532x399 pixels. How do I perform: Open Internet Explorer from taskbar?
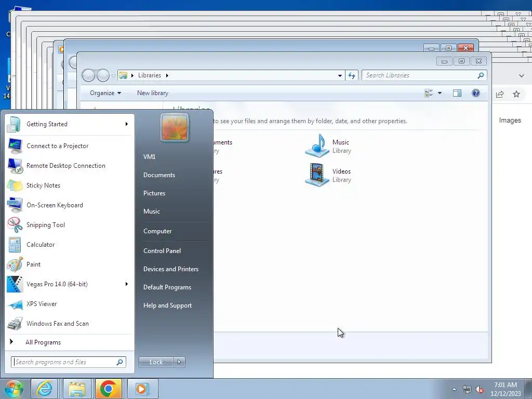point(45,389)
